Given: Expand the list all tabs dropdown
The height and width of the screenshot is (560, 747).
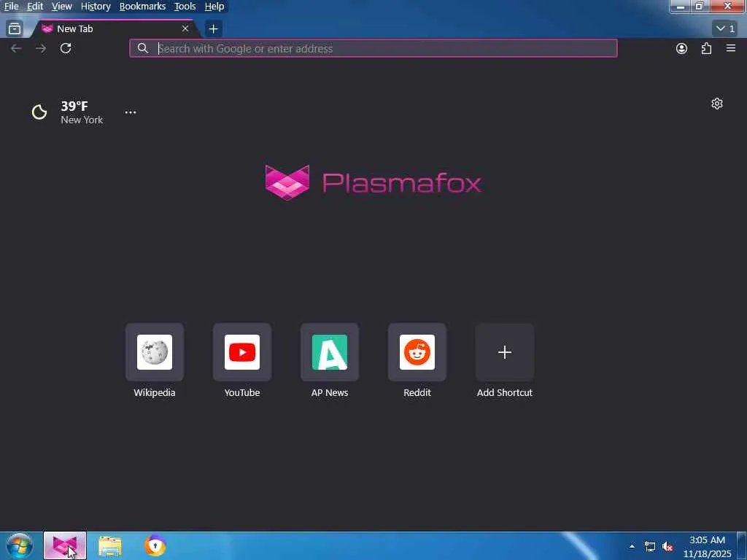Looking at the screenshot, I should click(725, 28).
